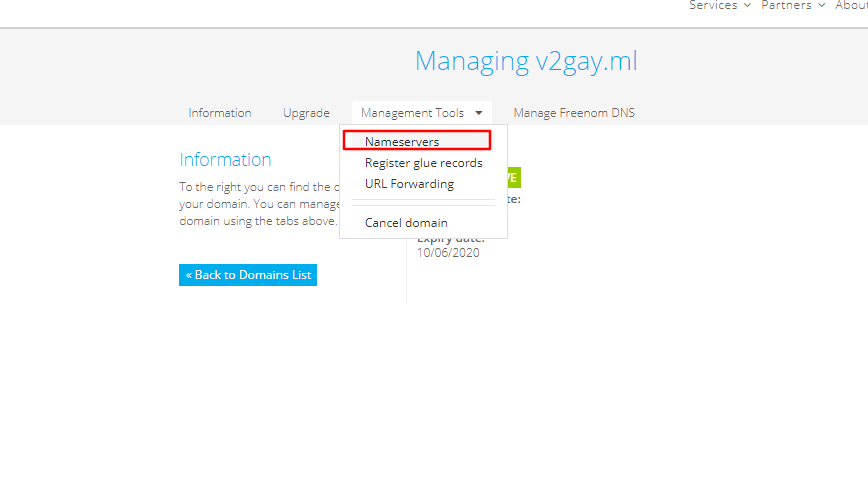Click the Services navigation label
This screenshot has width=868, height=480.
[x=713, y=5]
